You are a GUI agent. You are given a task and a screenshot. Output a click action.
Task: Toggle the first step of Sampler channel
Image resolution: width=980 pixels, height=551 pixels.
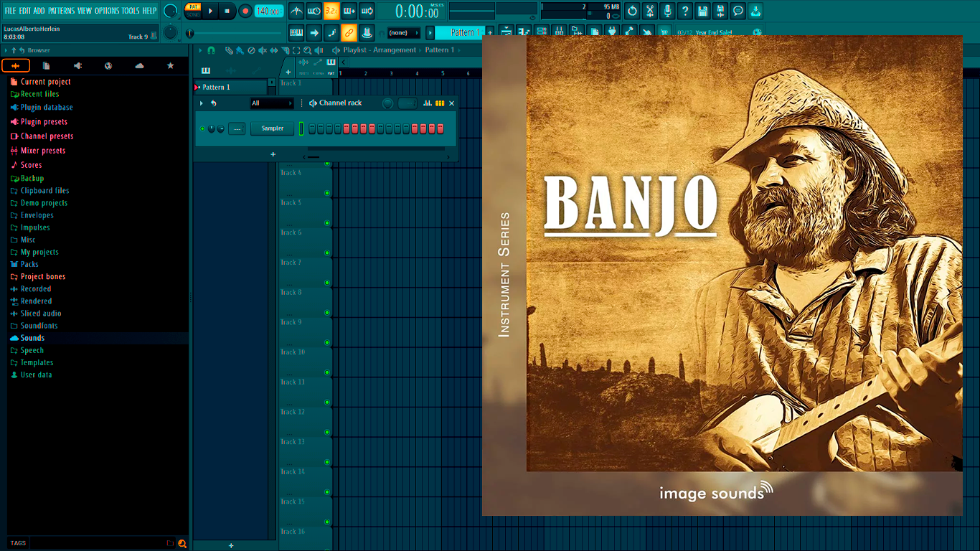coord(312,128)
